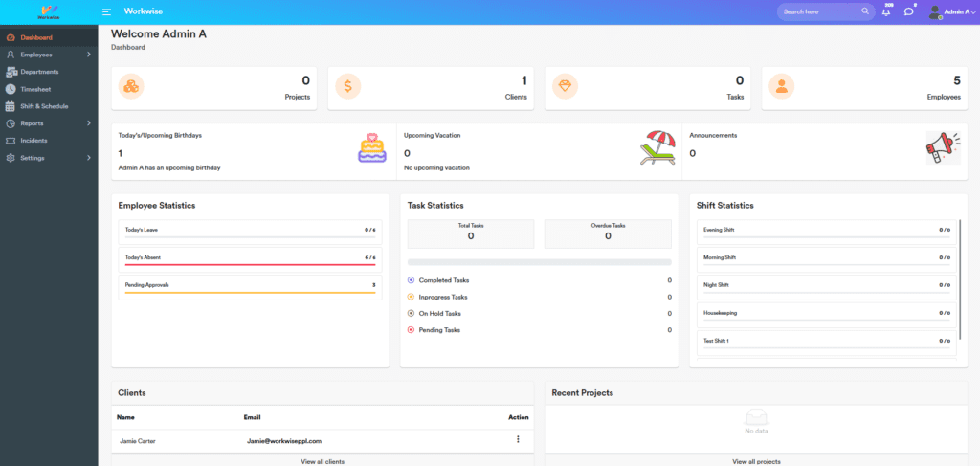980x466 pixels.
Task: Click the Clients dollar sign icon
Action: (348, 87)
